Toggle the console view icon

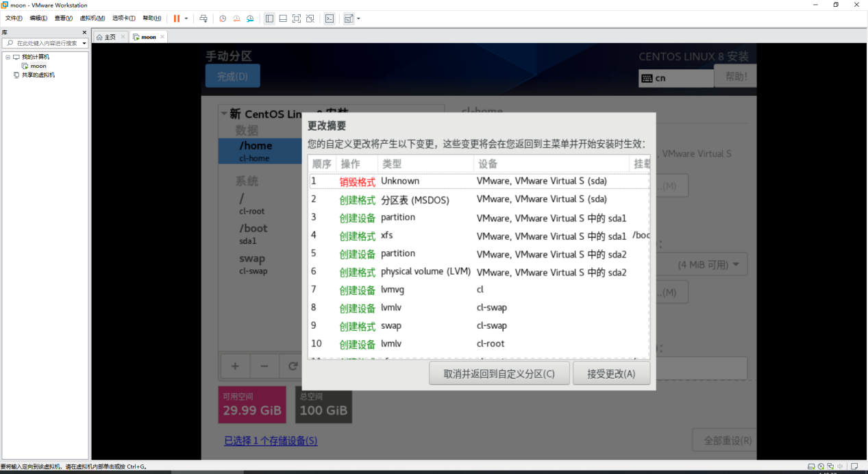coord(330,18)
